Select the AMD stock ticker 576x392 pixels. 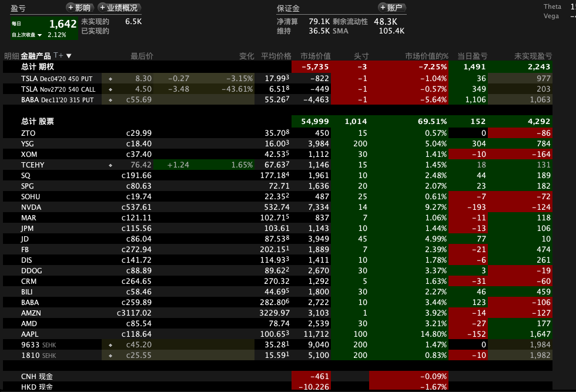[29, 324]
